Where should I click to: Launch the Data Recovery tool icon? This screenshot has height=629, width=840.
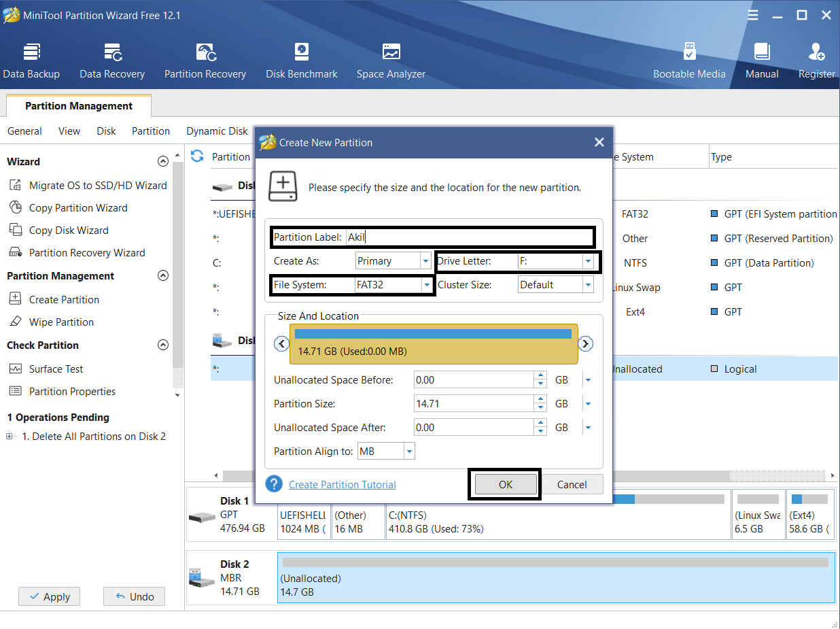tap(112, 61)
